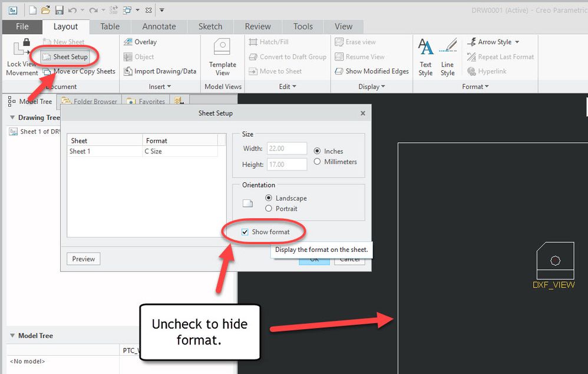Click the Creo drawing application icon

[13, 11]
